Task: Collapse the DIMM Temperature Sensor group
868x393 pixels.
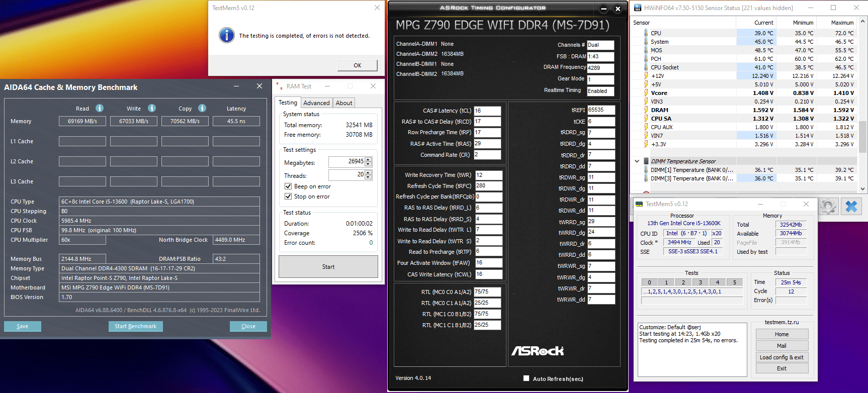Action: tap(637, 161)
